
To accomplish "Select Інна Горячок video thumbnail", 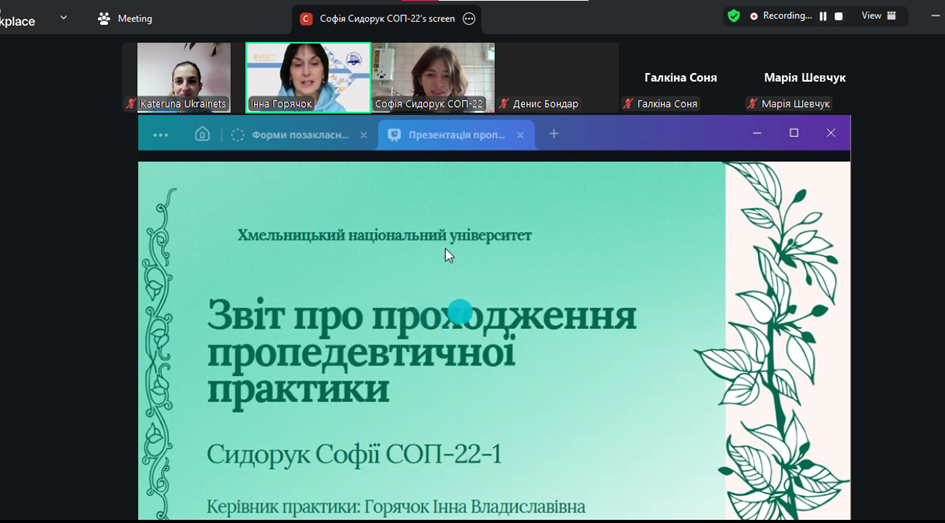I will click(308, 76).
